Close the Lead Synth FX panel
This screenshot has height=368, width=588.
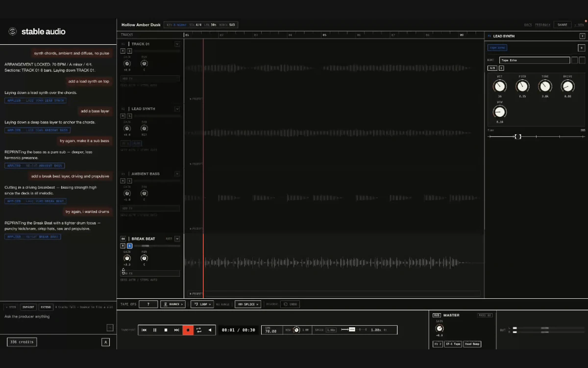(x=582, y=36)
